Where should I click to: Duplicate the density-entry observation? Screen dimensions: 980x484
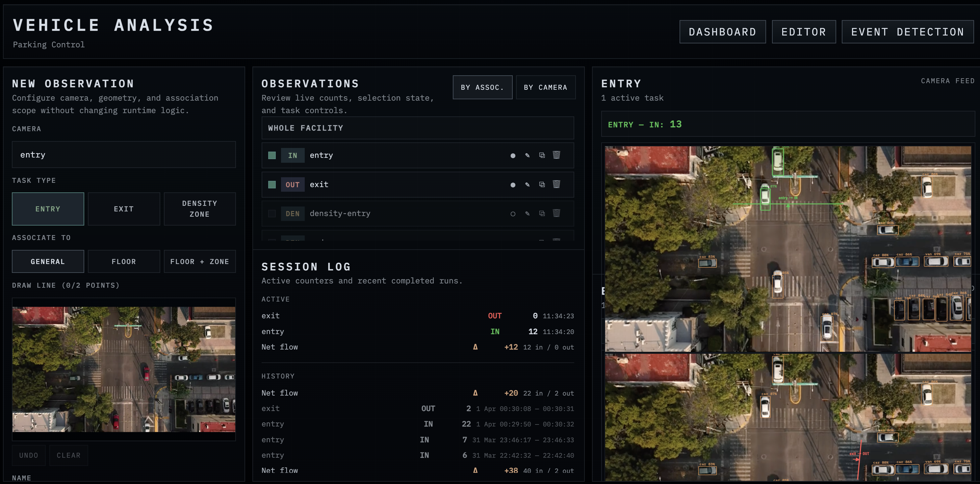click(x=542, y=214)
